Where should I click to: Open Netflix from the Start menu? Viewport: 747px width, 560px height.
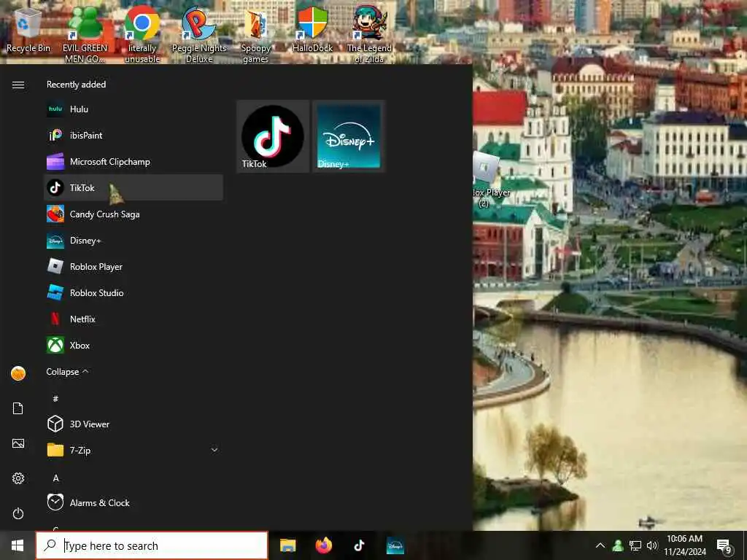coord(133,319)
